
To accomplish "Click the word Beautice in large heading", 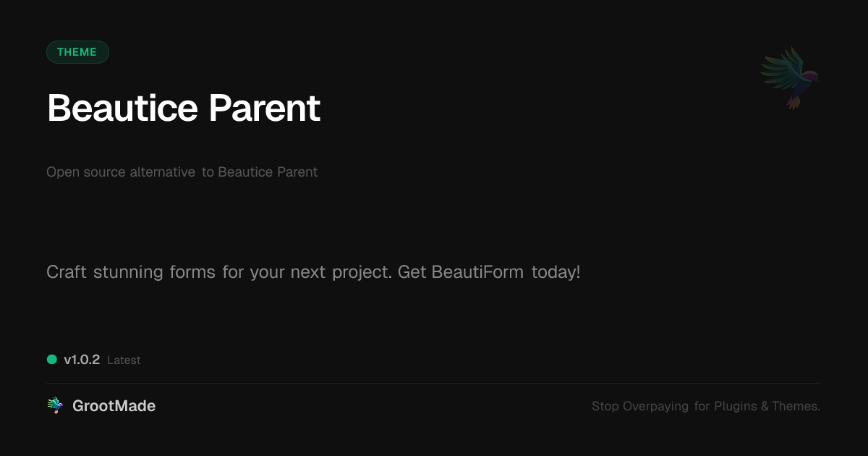I will (x=122, y=109).
